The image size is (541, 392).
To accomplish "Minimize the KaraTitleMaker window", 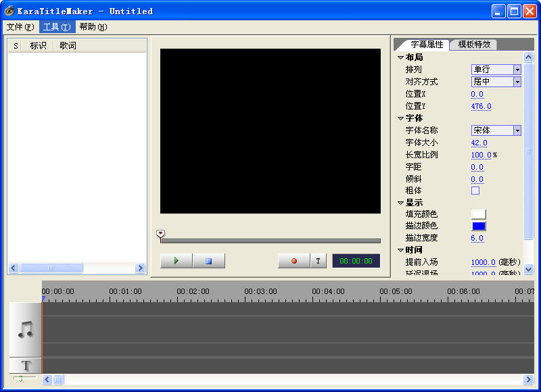I will (x=498, y=11).
